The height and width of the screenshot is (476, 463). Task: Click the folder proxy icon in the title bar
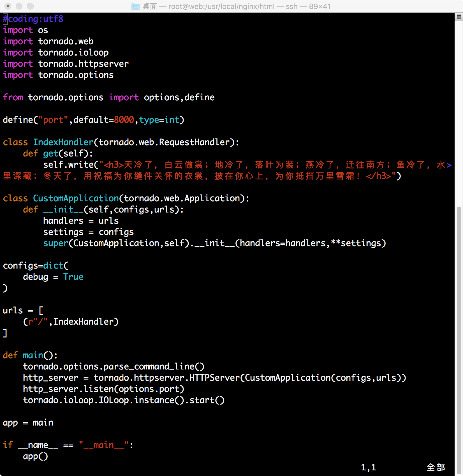[x=136, y=6]
